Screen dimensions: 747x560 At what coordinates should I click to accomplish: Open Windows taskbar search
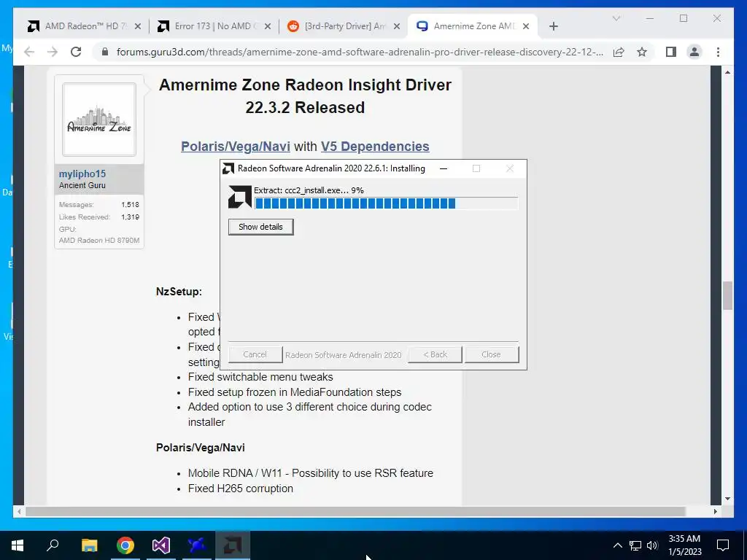click(53, 545)
